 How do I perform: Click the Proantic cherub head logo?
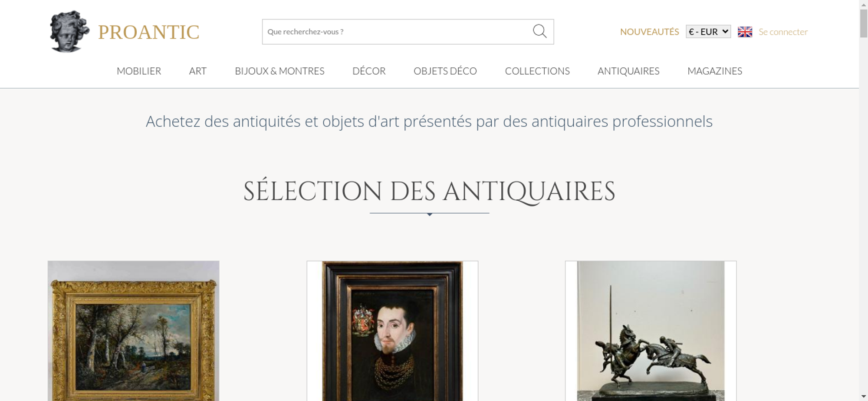(69, 31)
